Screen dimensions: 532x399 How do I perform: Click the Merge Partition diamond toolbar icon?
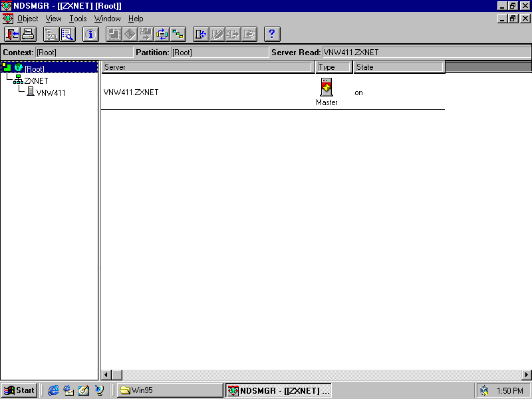click(130, 35)
